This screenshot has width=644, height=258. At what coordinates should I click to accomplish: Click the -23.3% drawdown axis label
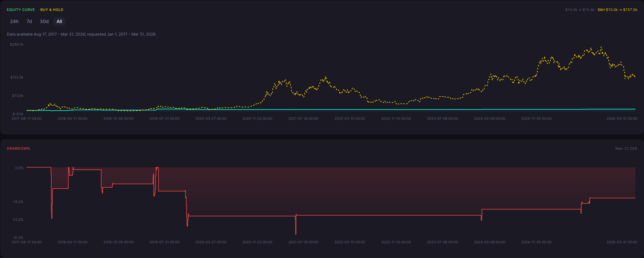[18, 220]
